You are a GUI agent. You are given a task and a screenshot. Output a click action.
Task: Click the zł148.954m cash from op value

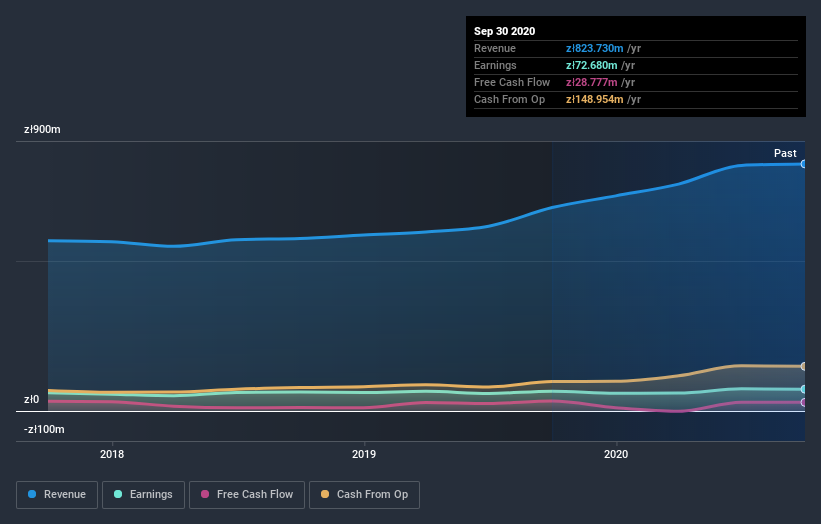(594, 99)
